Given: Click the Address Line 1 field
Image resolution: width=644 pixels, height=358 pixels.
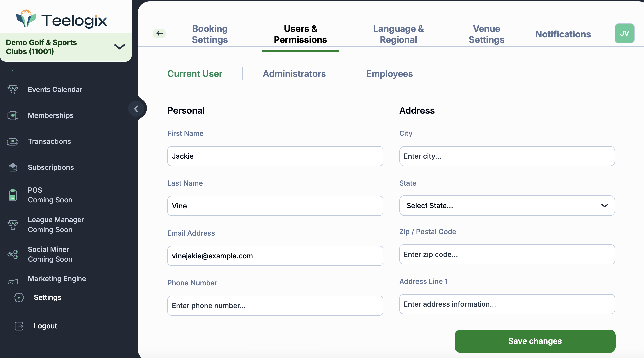Looking at the screenshot, I should coord(507,304).
